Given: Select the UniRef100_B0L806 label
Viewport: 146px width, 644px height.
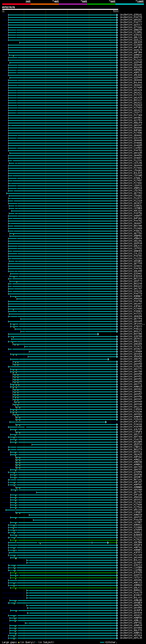Looking at the screenshot, I should 131,82.
